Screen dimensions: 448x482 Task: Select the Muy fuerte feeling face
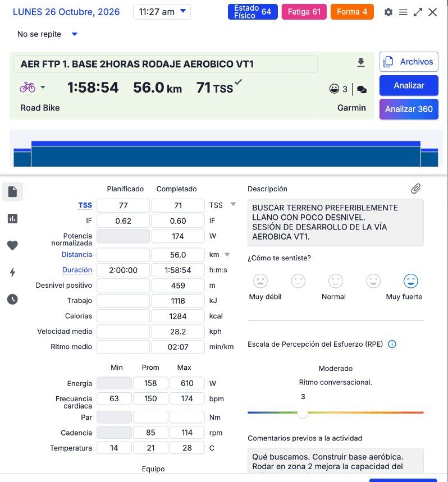pyautogui.click(x=411, y=281)
